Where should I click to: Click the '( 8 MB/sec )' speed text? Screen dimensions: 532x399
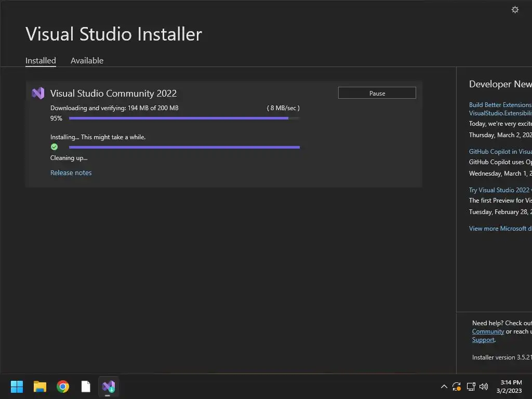coord(283,108)
